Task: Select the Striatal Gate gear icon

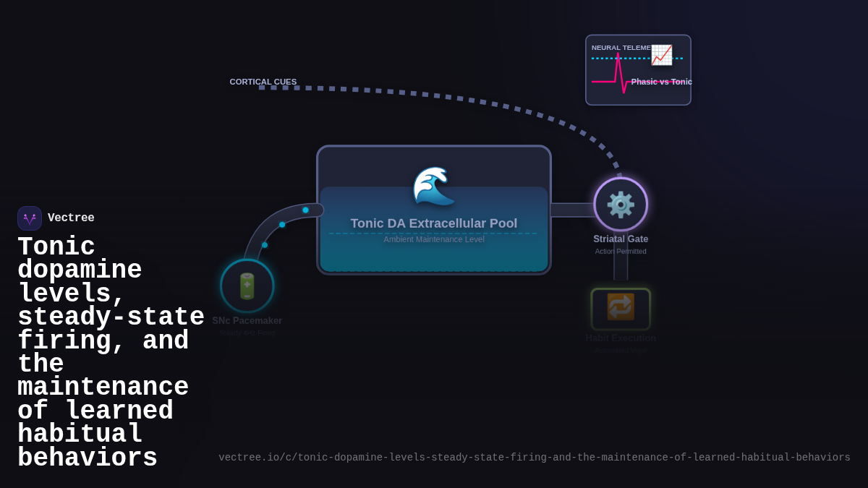Action: [621, 205]
